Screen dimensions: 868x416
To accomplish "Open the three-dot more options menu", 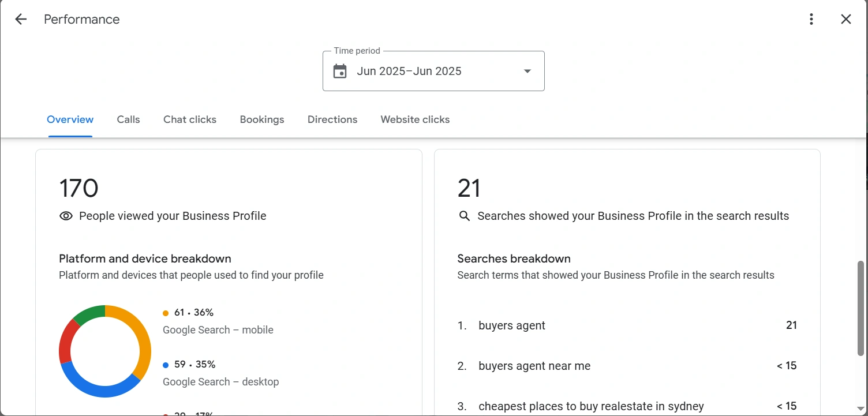I will [x=811, y=19].
